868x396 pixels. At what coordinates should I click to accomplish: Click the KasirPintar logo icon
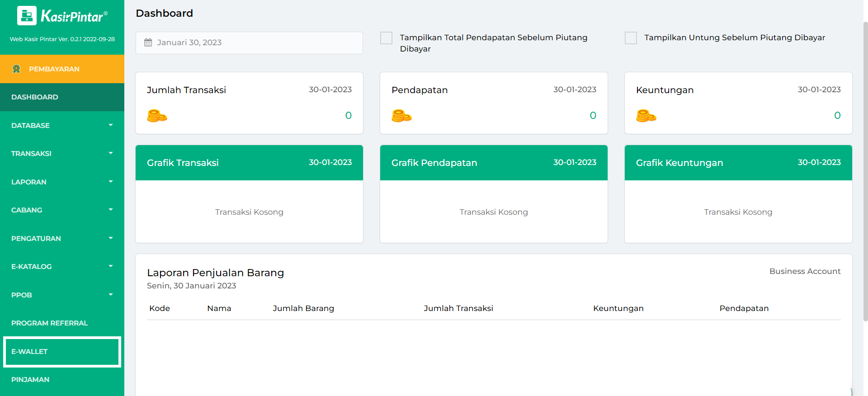[27, 16]
